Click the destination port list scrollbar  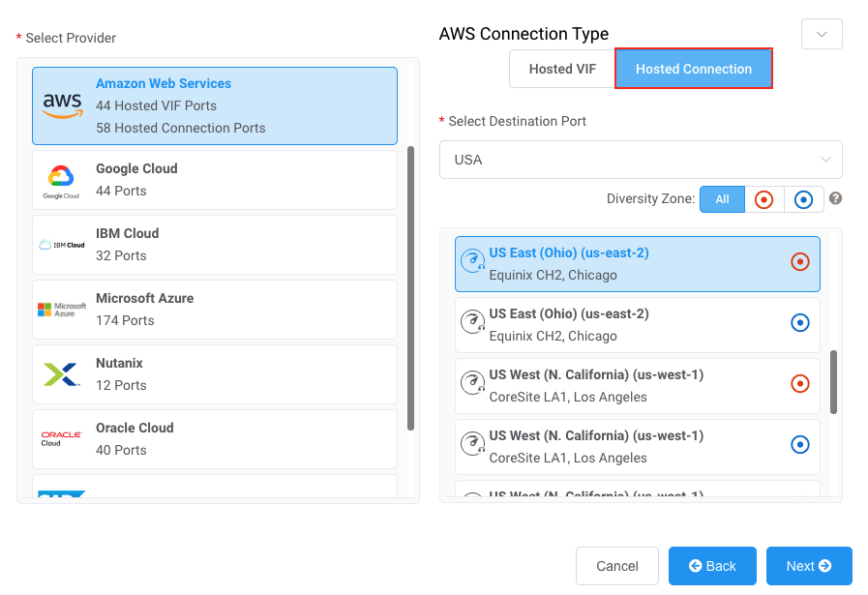coord(834,382)
